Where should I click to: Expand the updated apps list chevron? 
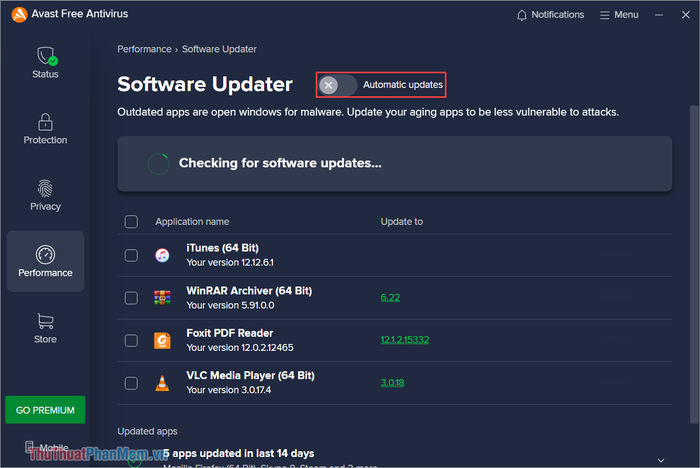[x=661, y=460]
